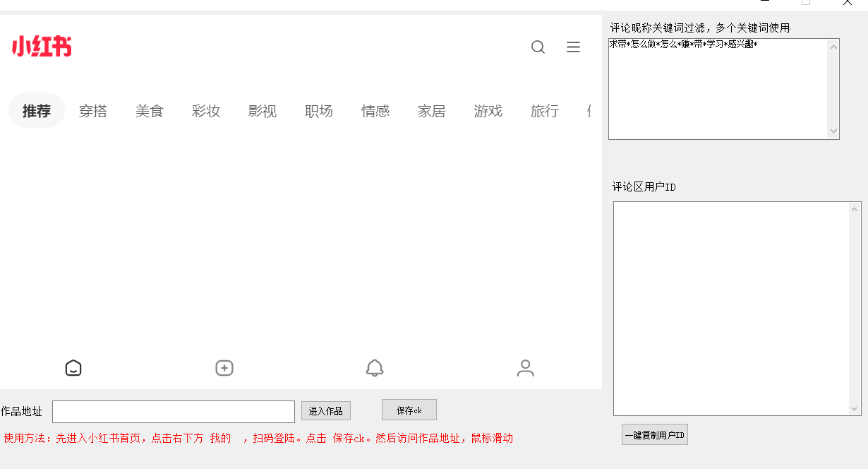Click the plus icon to create post
Image resolution: width=868 pixels, height=469 pixels.
point(224,368)
